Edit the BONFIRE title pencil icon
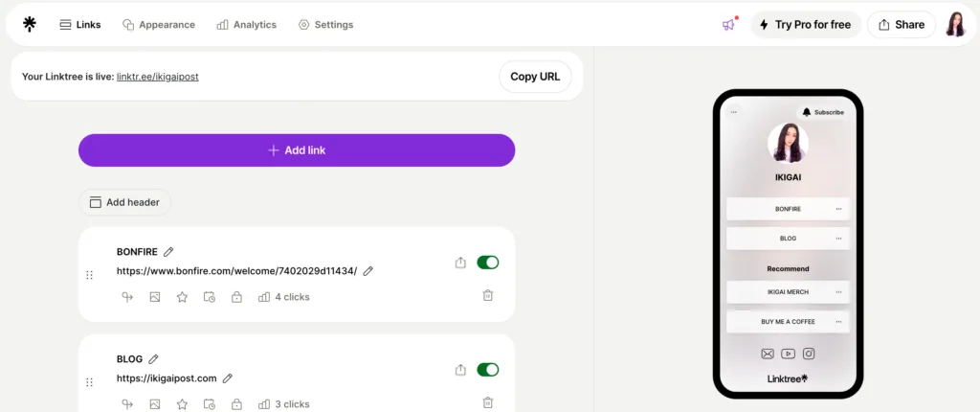The image size is (980, 412). (168, 252)
